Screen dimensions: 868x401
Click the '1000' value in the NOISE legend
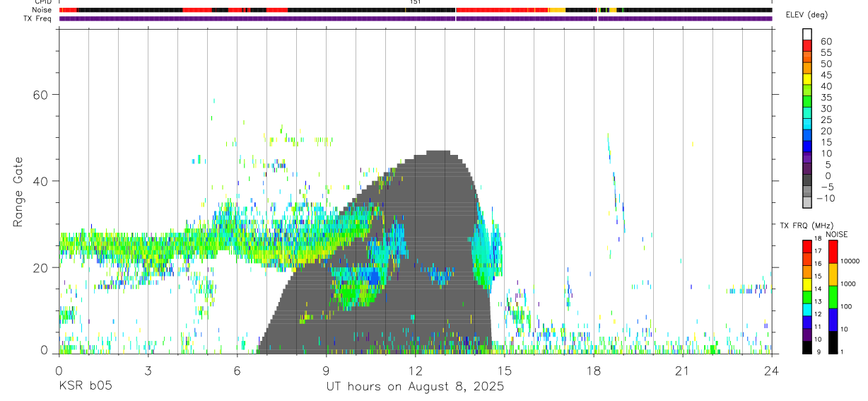tap(848, 284)
